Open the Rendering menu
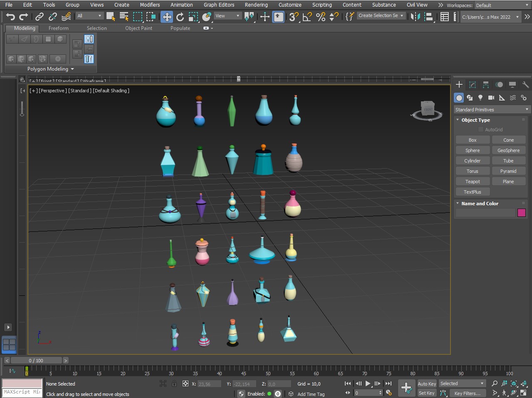Viewport: 532px width, 398px height. coord(256,5)
